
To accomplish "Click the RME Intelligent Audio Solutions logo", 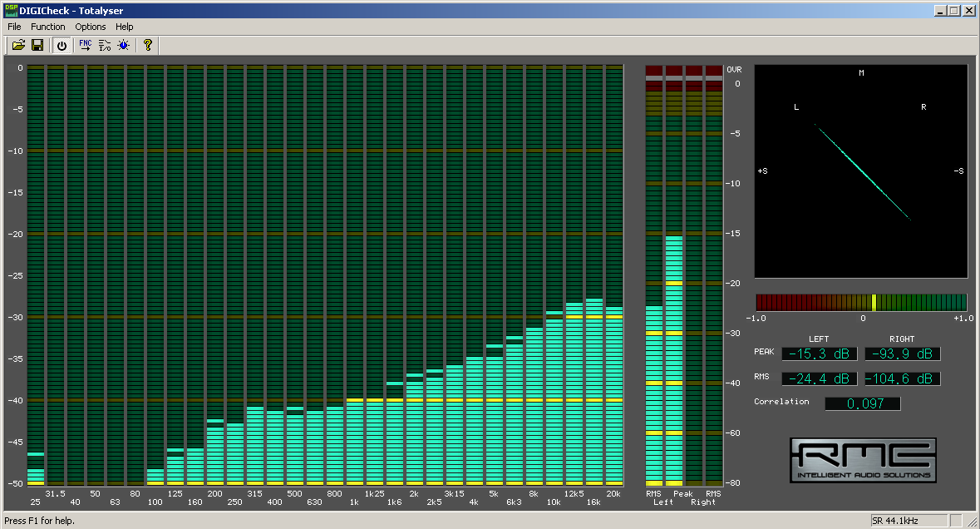I will (x=863, y=461).
